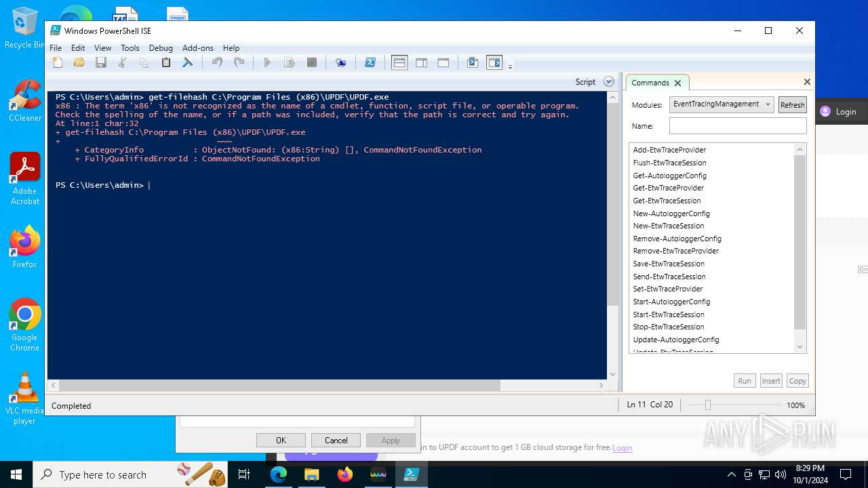Click the Show Command Add-on icon
Image resolution: width=868 pixels, height=488 pixels.
click(494, 62)
